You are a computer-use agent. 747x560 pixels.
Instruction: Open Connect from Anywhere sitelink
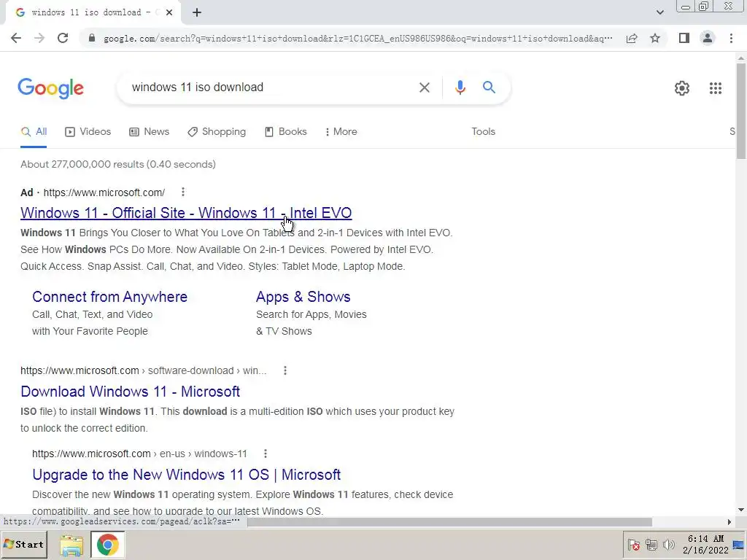[x=109, y=297]
